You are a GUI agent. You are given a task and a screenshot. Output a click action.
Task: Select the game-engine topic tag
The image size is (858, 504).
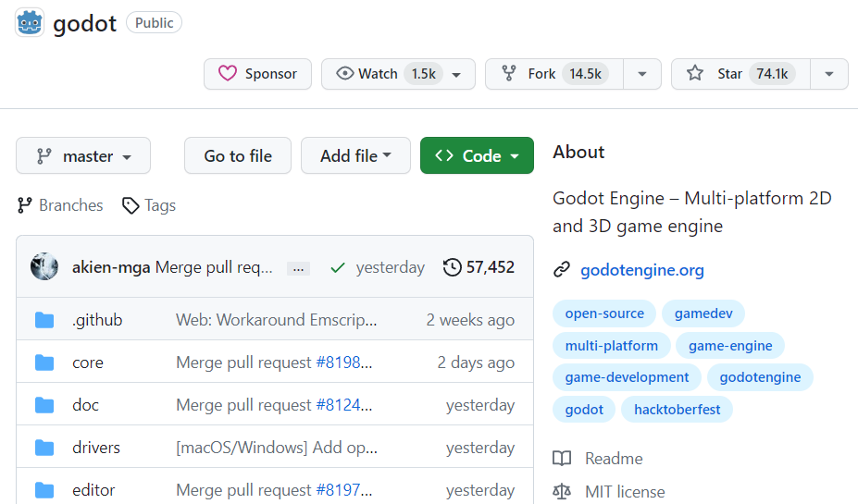(730, 346)
